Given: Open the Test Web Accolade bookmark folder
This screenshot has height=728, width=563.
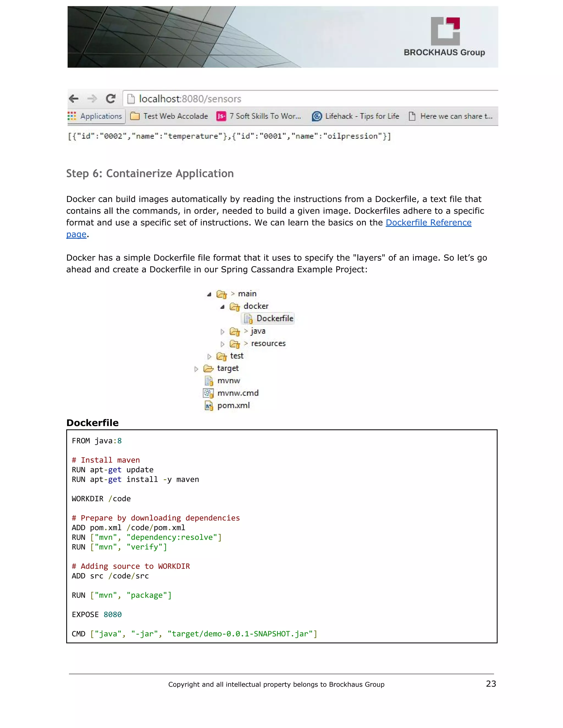Looking at the screenshot, I should tap(169, 116).
